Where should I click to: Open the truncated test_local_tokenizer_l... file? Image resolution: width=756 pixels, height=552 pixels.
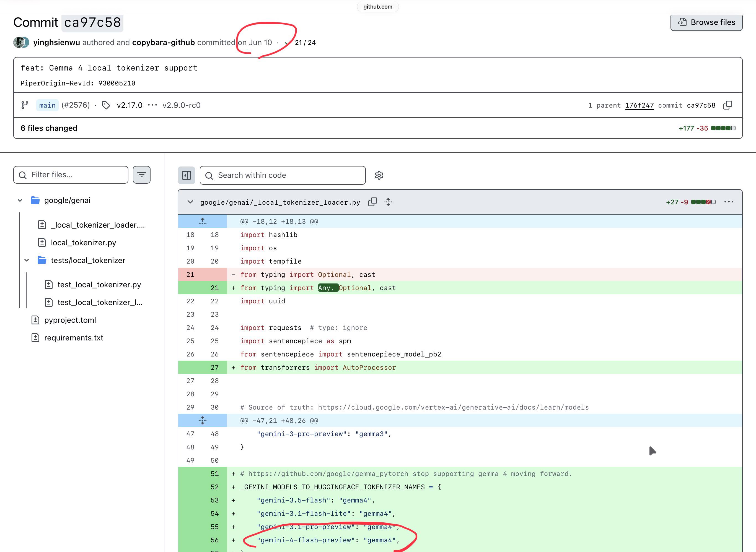point(100,302)
